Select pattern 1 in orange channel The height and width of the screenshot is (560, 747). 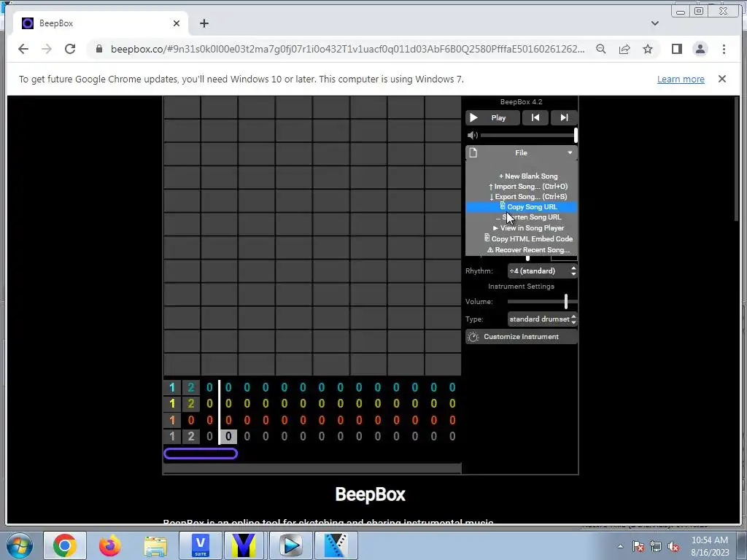pos(172,420)
